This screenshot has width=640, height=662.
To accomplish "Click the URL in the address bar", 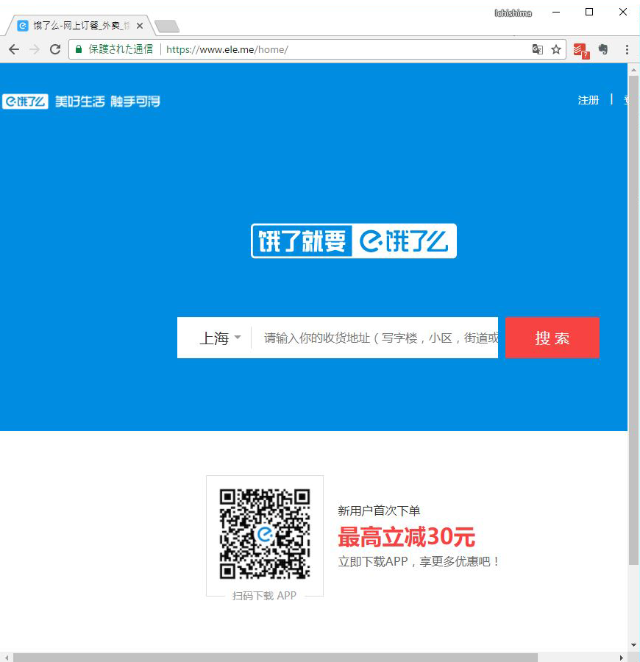I will click(227, 49).
